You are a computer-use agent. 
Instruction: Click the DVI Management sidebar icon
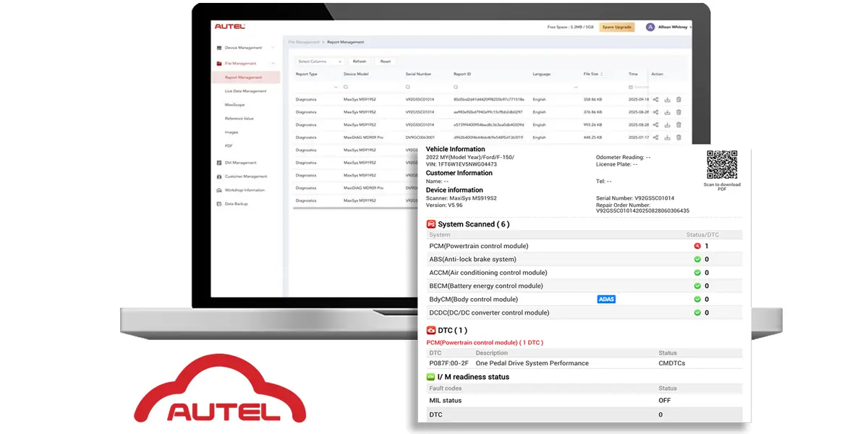pyautogui.click(x=218, y=163)
